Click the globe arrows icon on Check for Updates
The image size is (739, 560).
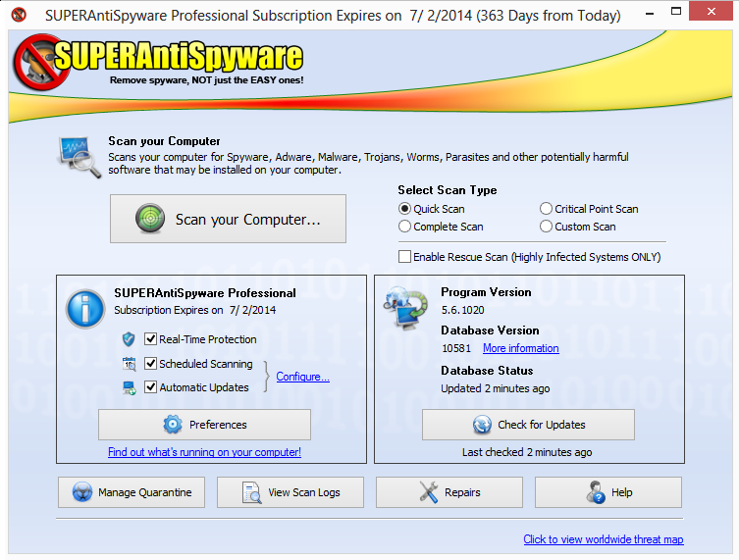[482, 425]
